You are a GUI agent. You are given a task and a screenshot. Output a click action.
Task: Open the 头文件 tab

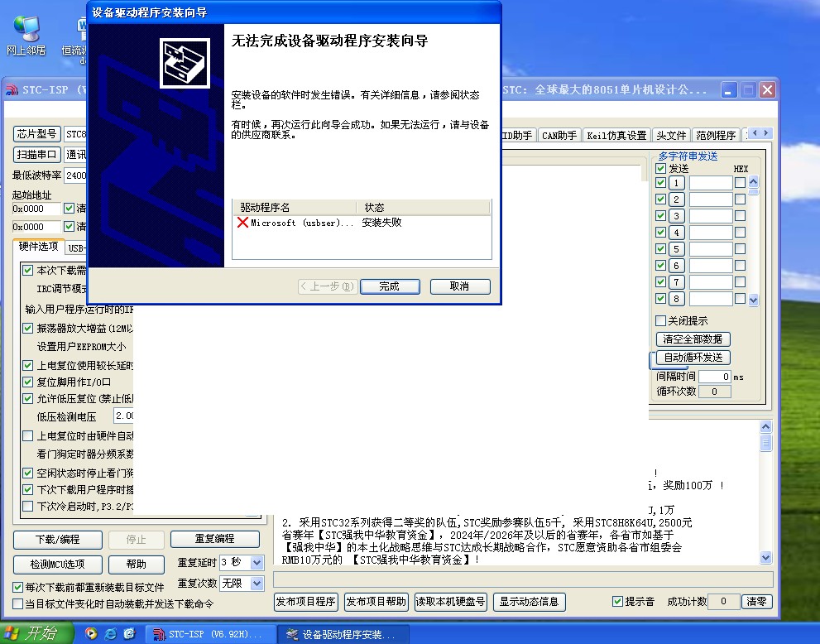point(671,136)
